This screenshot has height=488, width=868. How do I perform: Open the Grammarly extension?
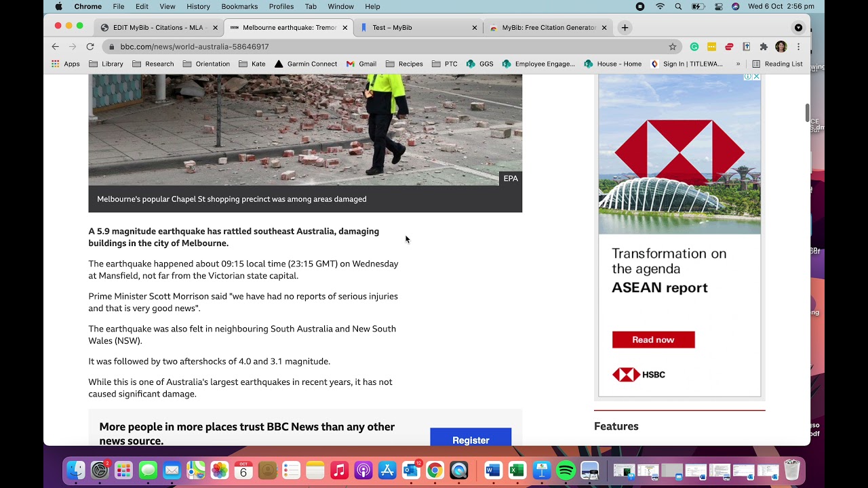[694, 47]
